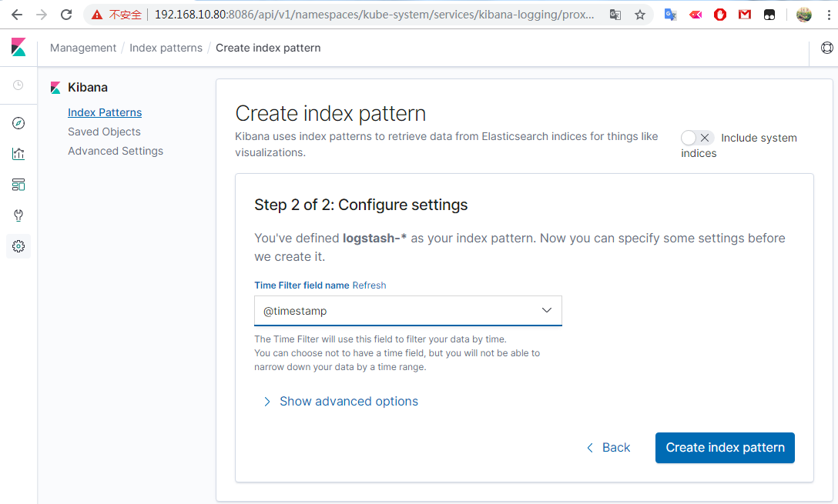Viewport: 838px width, 504px height.
Task: Open Advanced Settings in the Kibana menu
Action: pyautogui.click(x=116, y=151)
